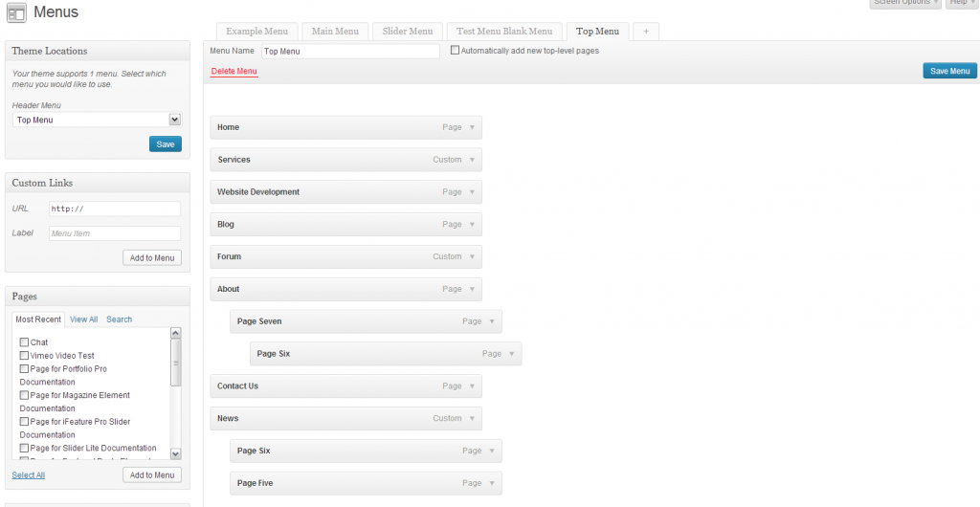Screen dimensions: 980x507
Task: Expand the Services menu item arrow
Action: point(472,160)
